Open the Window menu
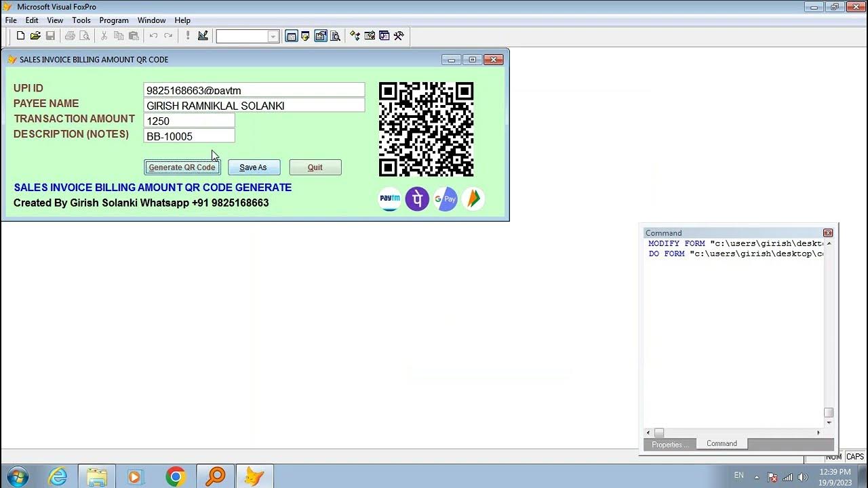The width and height of the screenshot is (868, 488). (x=151, y=20)
